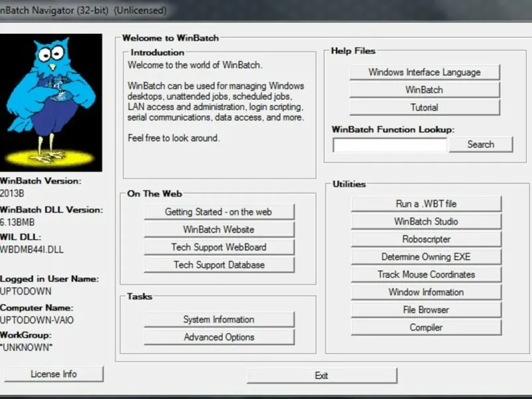Start the Roboscripter utility
This screenshot has height=399, width=532.
click(x=426, y=239)
